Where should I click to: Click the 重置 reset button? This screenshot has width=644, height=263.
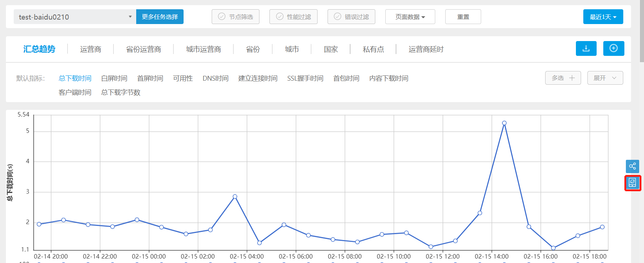[463, 17]
